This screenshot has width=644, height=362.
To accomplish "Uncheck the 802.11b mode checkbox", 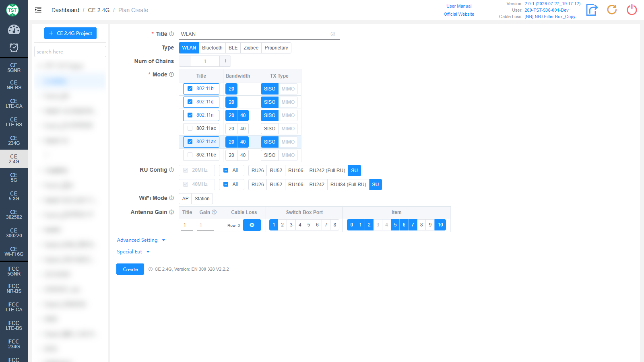I will pyautogui.click(x=190, y=88).
